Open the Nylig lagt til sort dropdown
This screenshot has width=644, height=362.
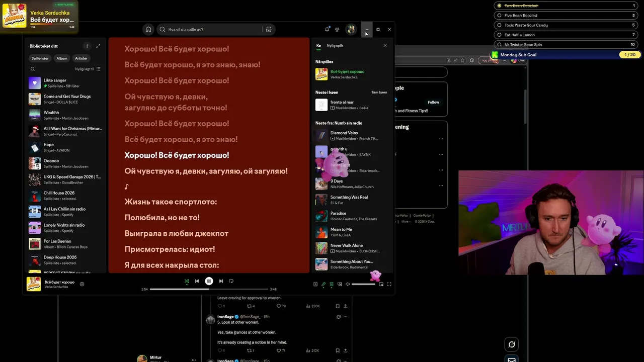click(x=88, y=69)
